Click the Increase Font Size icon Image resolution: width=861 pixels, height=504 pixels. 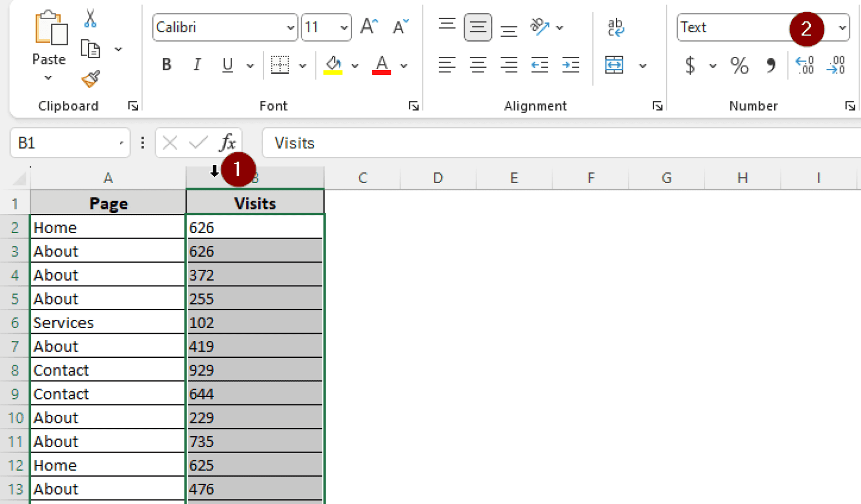click(368, 26)
